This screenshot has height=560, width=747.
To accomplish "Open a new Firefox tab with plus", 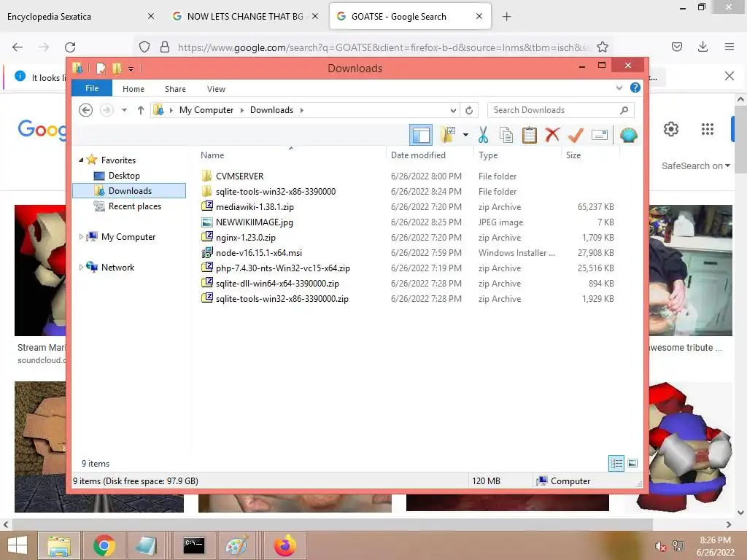I will pos(506,17).
